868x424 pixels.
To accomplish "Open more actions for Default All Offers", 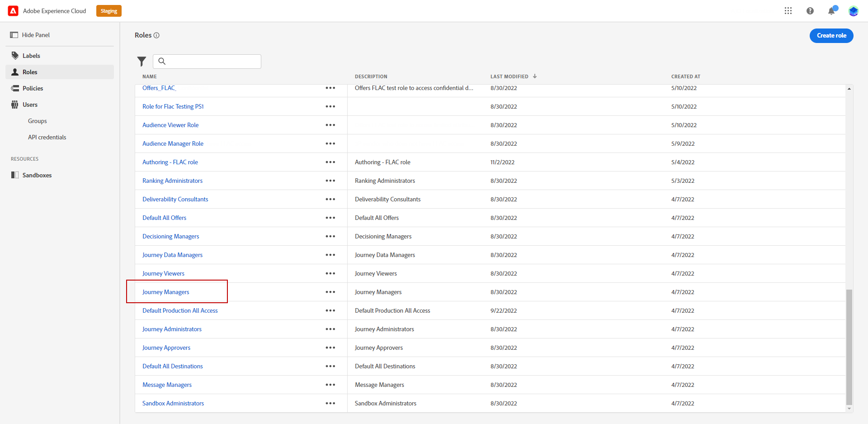I will (x=330, y=218).
